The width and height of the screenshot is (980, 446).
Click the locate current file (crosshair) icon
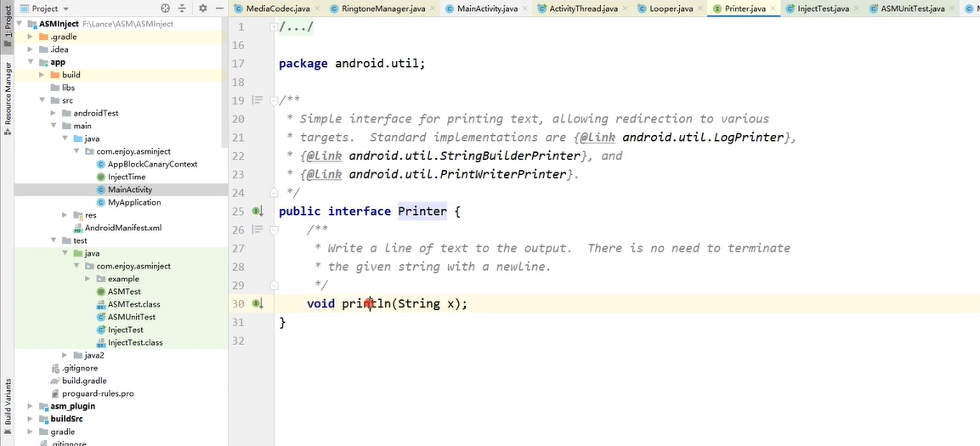coord(165,8)
